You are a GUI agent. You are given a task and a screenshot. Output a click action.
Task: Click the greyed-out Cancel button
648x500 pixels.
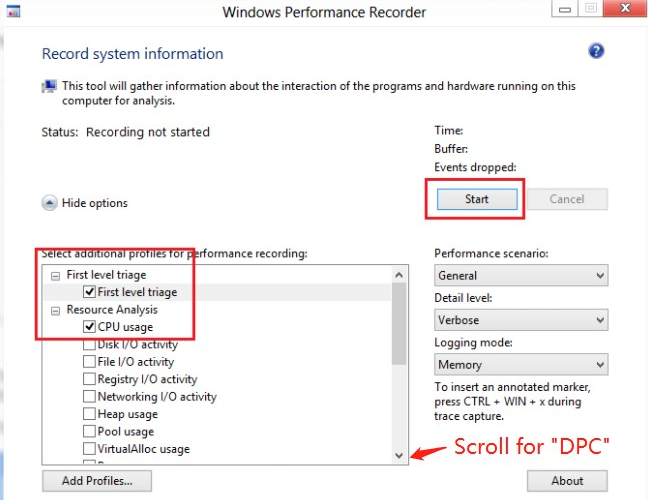click(567, 199)
